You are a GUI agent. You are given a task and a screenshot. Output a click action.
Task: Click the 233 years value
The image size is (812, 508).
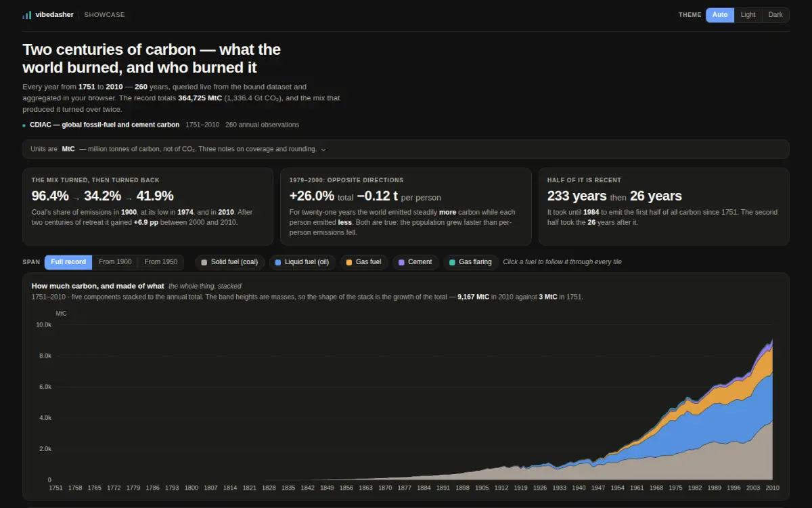pos(577,196)
